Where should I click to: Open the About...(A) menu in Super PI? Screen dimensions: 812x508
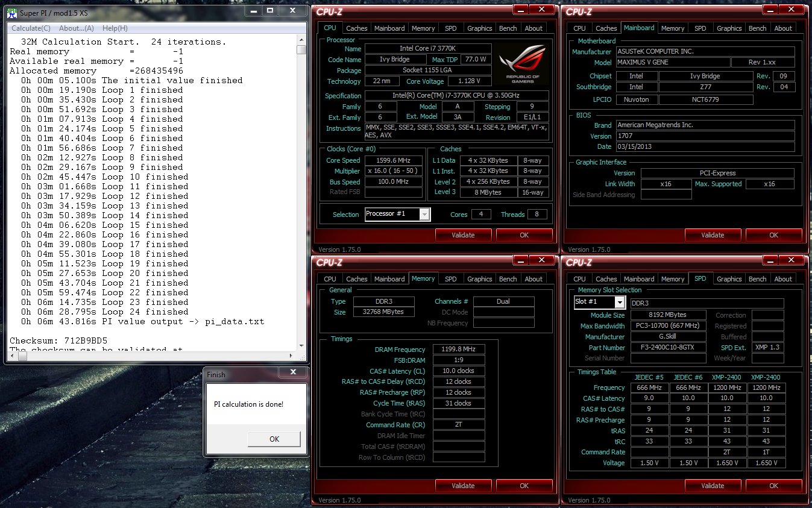coord(77,28)
